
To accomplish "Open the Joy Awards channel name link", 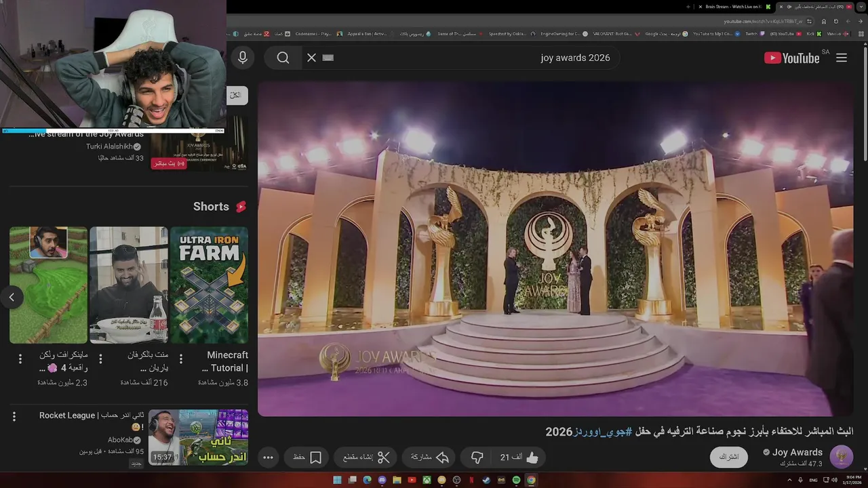I will (797, 452).
